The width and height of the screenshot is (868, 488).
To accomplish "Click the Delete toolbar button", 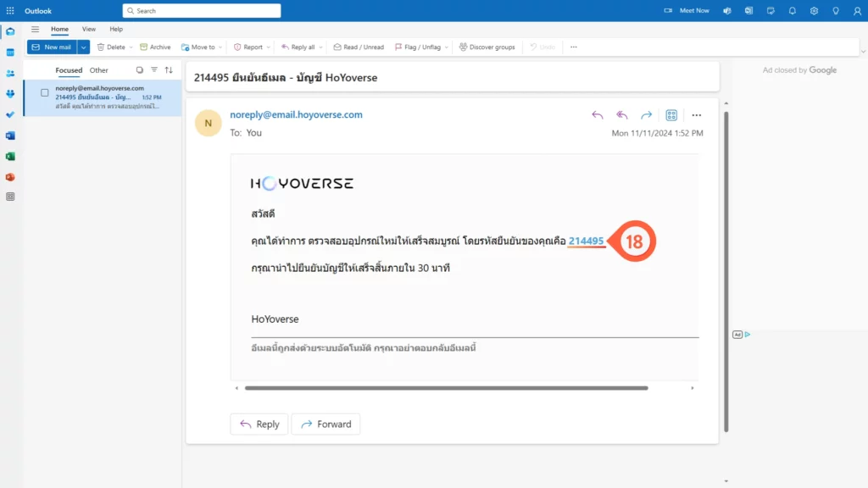I will (x=111, y=47).
